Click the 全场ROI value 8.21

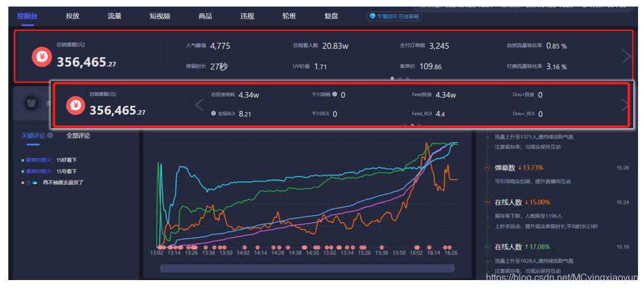245,114
